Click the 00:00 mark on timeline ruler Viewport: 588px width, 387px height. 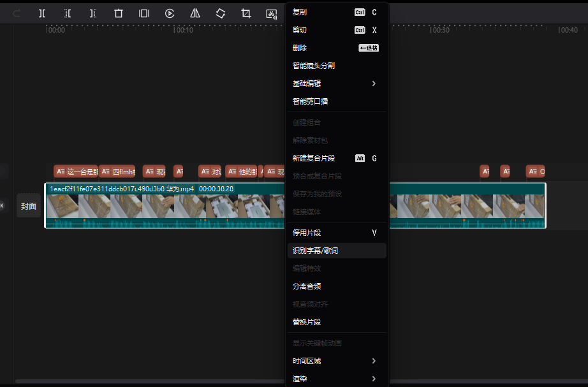56,30
